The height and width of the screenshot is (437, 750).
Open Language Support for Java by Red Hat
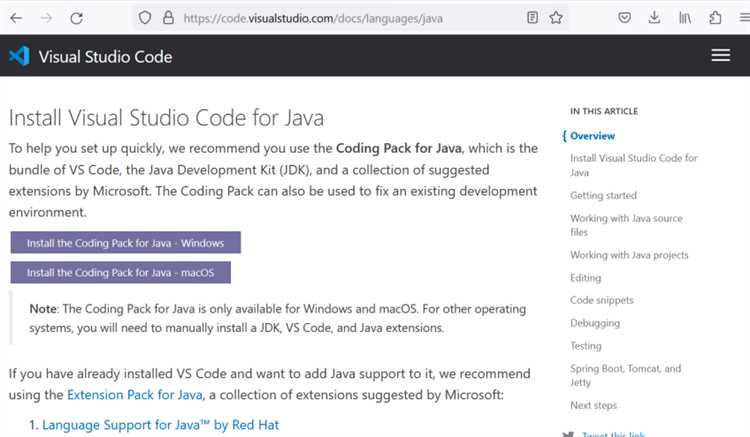pos(160,425)
